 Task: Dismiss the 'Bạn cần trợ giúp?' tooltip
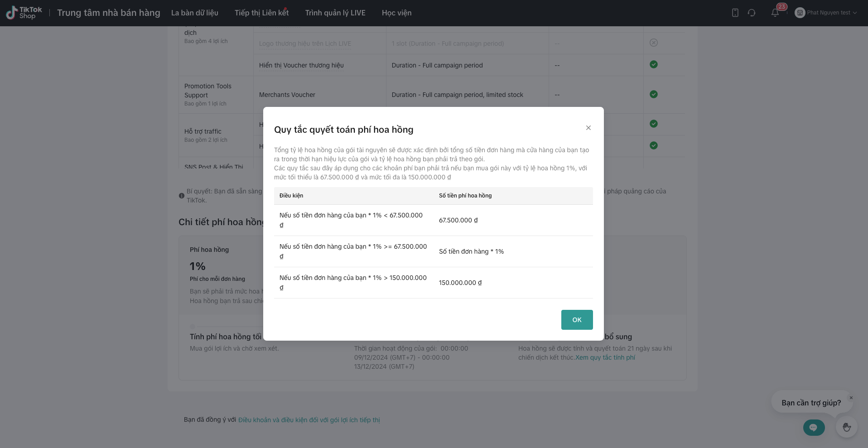(x=851, y=398)
